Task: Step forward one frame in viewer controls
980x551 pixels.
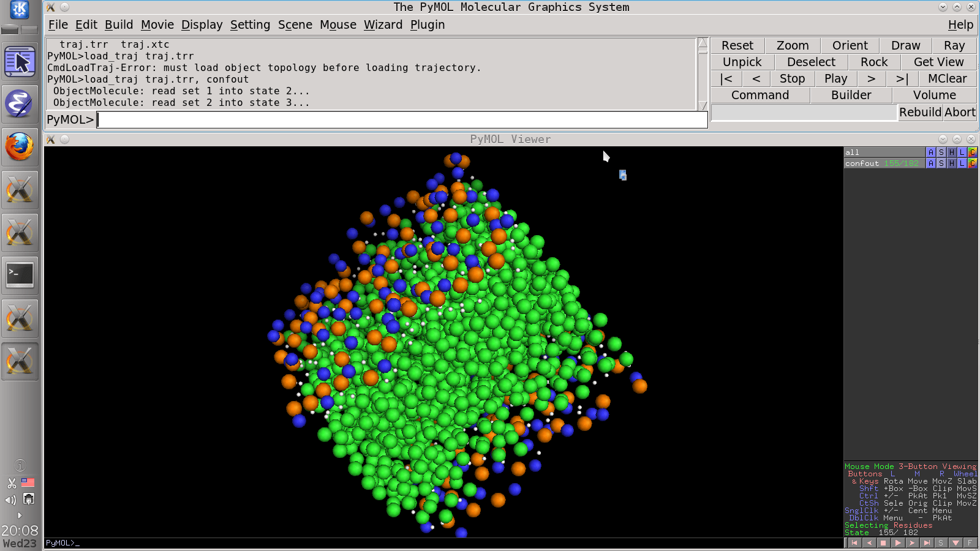Action: 912,543
